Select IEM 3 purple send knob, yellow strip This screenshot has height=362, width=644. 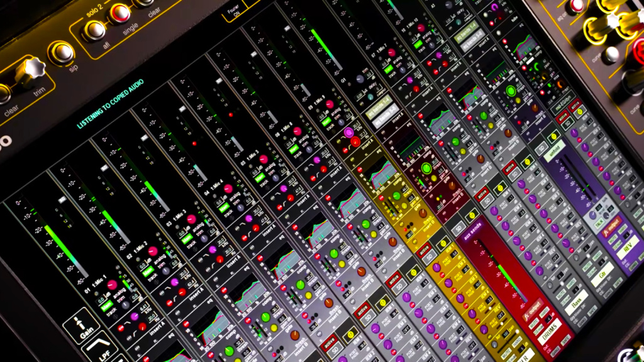pyautogui.click(x=460, y=299)
